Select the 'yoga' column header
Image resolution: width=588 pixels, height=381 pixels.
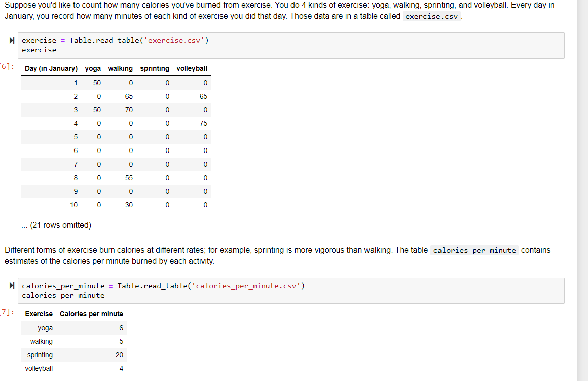tap(93, 68)
